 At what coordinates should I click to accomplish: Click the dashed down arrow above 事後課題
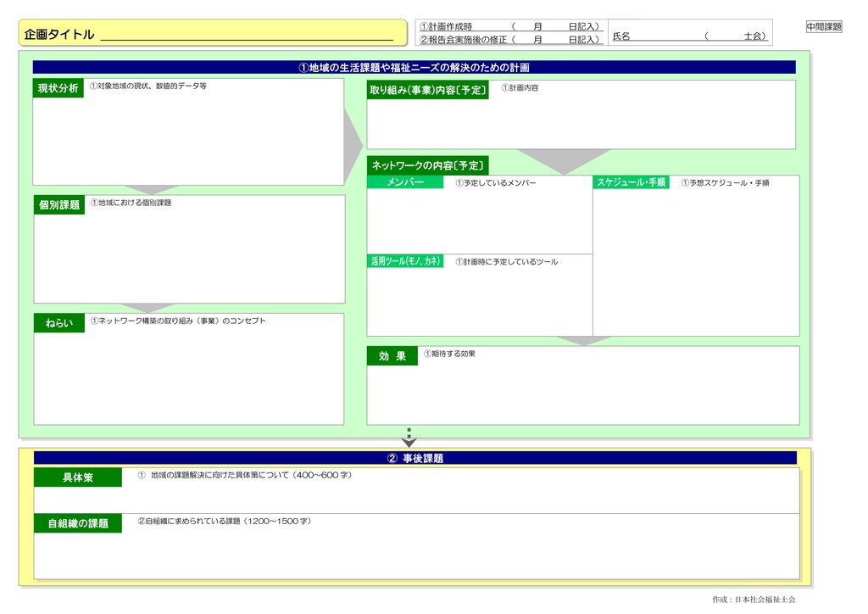tap(409, 438)
